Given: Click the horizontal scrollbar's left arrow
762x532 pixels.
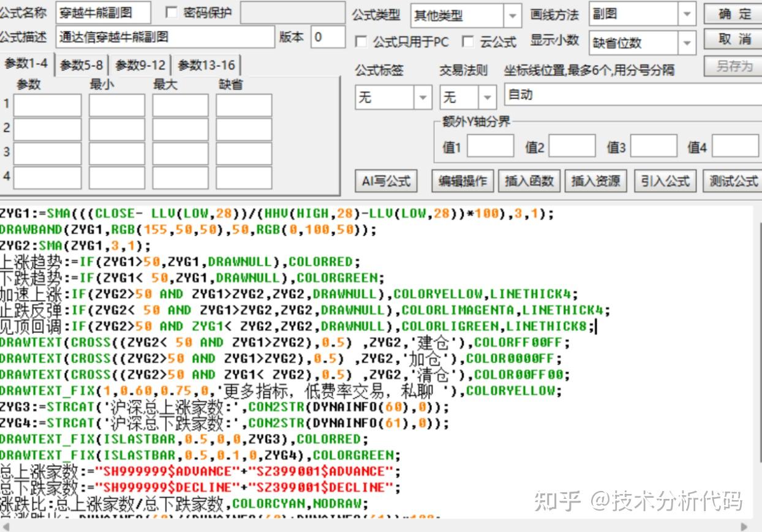Looking at the screenshot, I should [5, 526].
